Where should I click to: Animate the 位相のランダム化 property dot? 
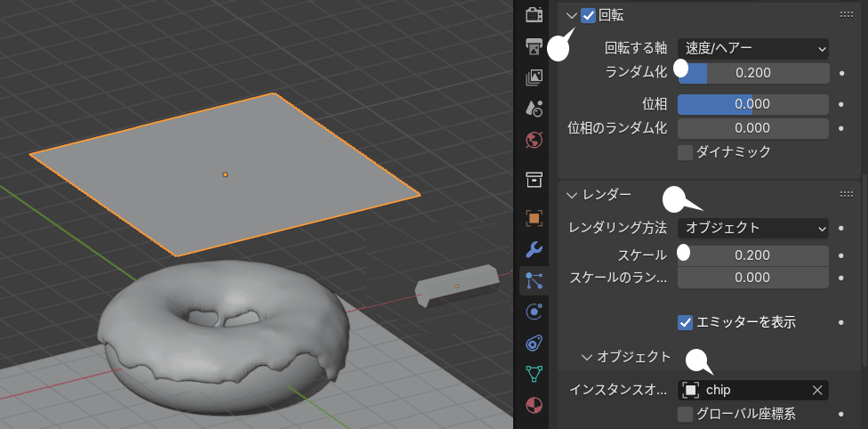[841, 128]
